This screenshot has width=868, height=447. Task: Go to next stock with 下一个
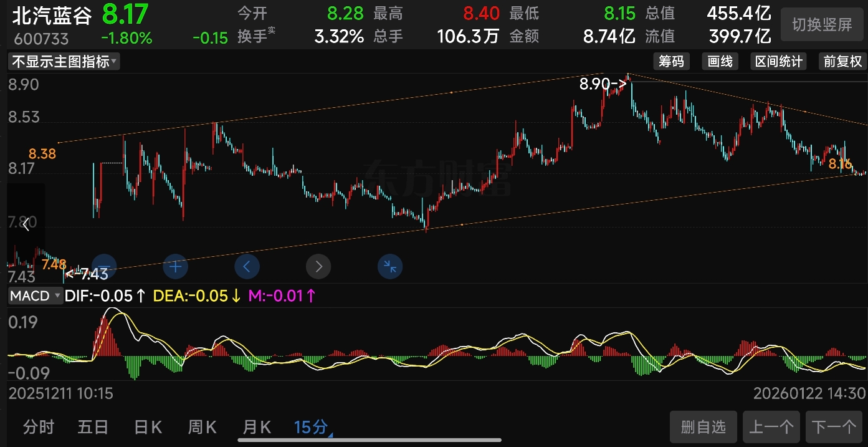pyautogui.click(x=834, y=427)
